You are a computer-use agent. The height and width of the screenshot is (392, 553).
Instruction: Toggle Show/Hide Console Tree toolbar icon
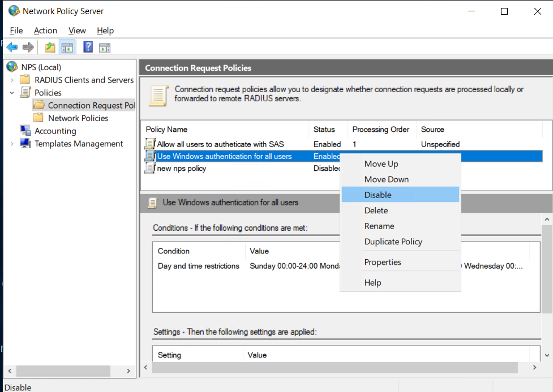[67, 48]
